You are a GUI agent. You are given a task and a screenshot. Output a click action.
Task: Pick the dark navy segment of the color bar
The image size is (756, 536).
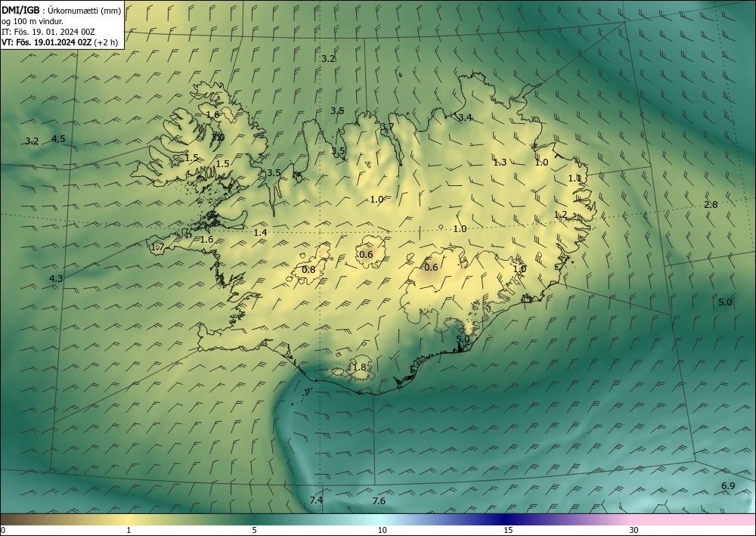click(507, 519)
